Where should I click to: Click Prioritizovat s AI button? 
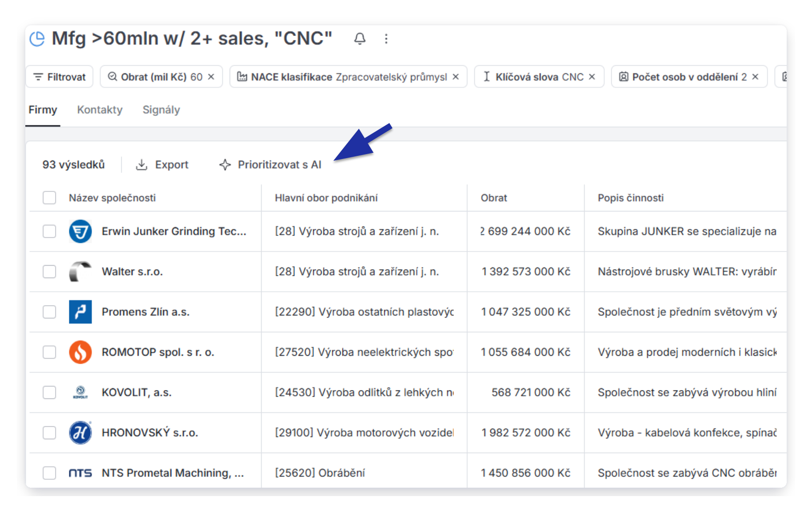[270, 165]
